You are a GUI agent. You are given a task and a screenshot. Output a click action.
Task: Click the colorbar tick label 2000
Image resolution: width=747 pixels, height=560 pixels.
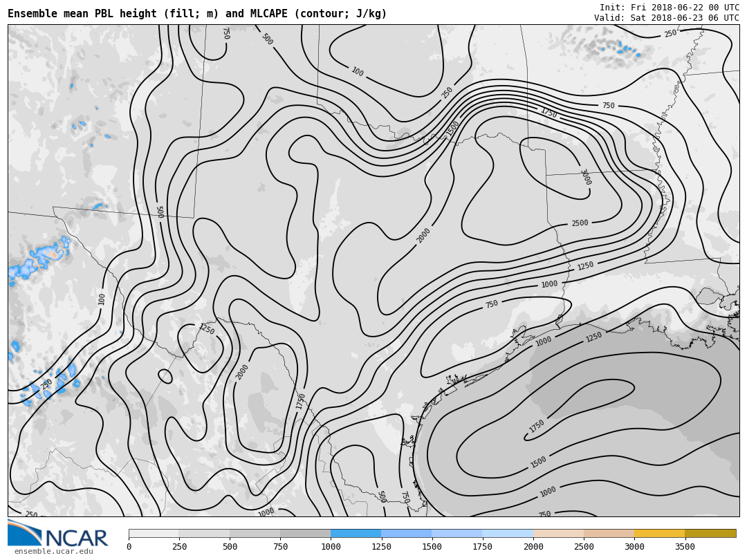pos(533,547)
